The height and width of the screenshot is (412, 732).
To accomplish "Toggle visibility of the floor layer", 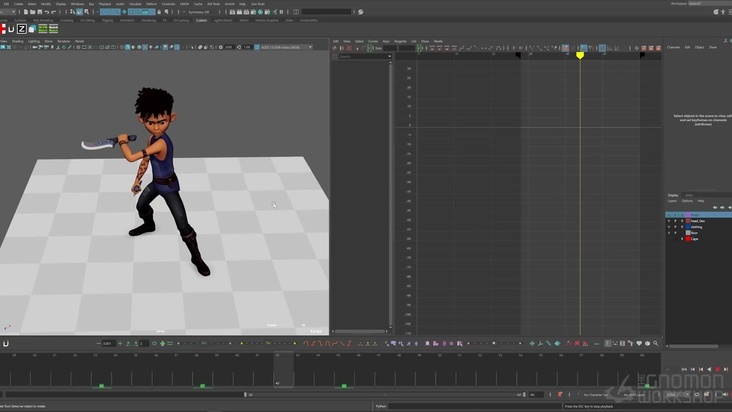I will point(670,233).
